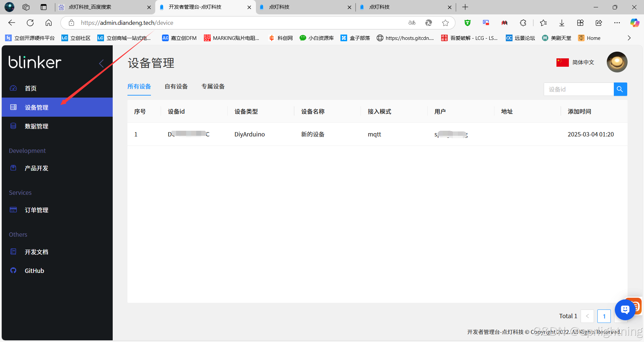
Task: Switch to the 所有设备 tab
Action: click(139, 87)
